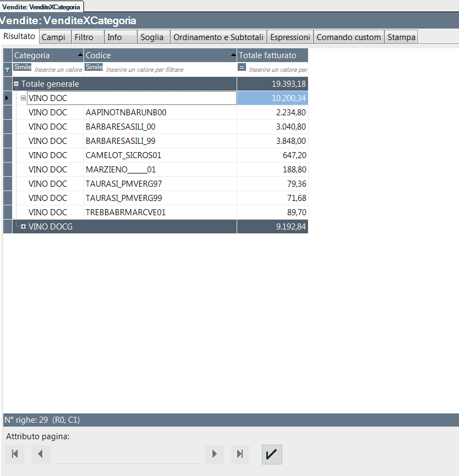Click the equals operator icon for Totale fatturato
The width and height of the screenshot is (459, 476).
click(242, 67)
